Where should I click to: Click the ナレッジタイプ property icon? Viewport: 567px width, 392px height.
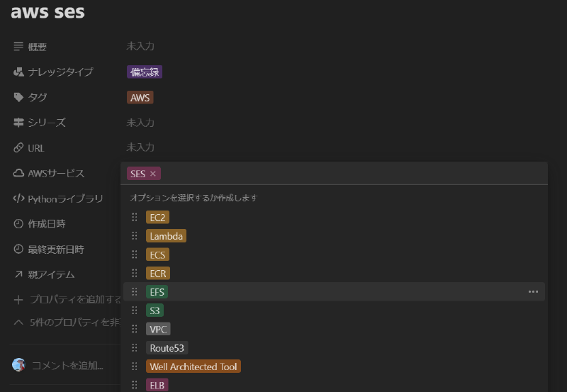(x=18, y=72)
